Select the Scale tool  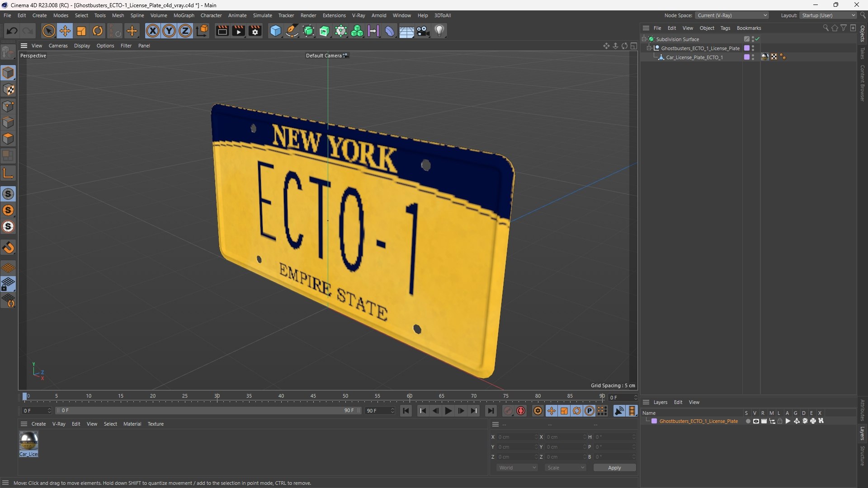pos(81,31)
